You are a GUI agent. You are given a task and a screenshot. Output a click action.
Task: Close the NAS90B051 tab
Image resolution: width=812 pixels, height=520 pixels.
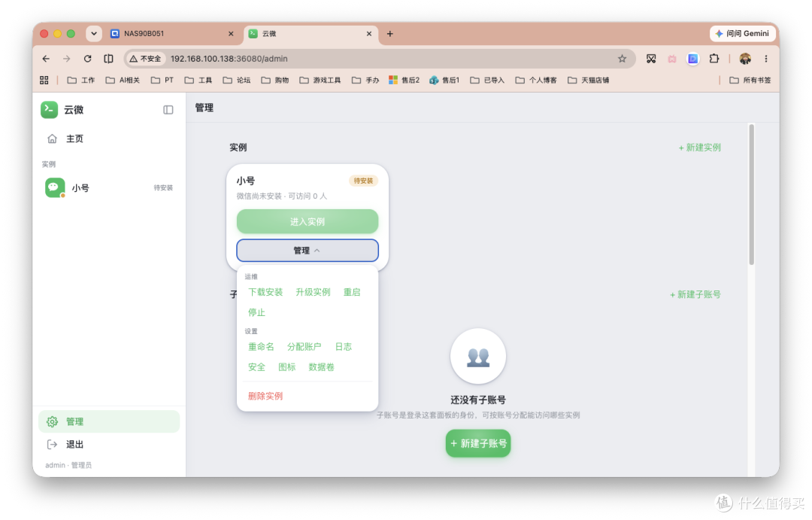click(x=231, y=34)
